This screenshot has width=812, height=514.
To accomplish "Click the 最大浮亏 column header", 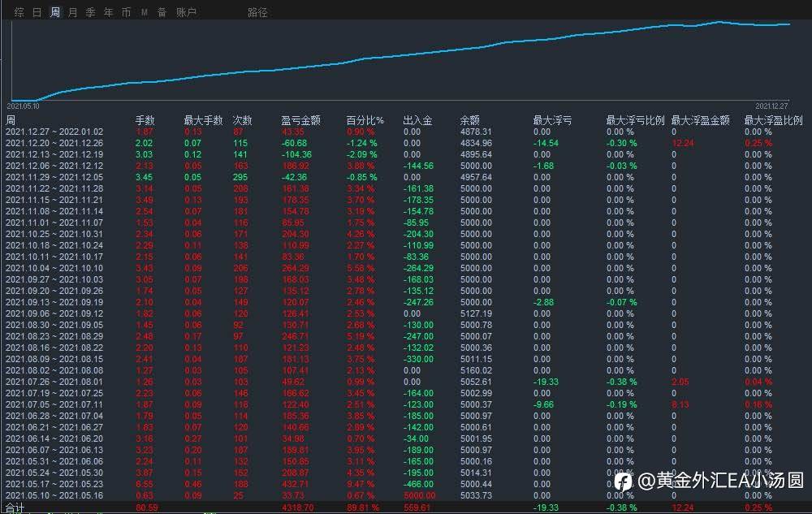I will coord(552,120).
